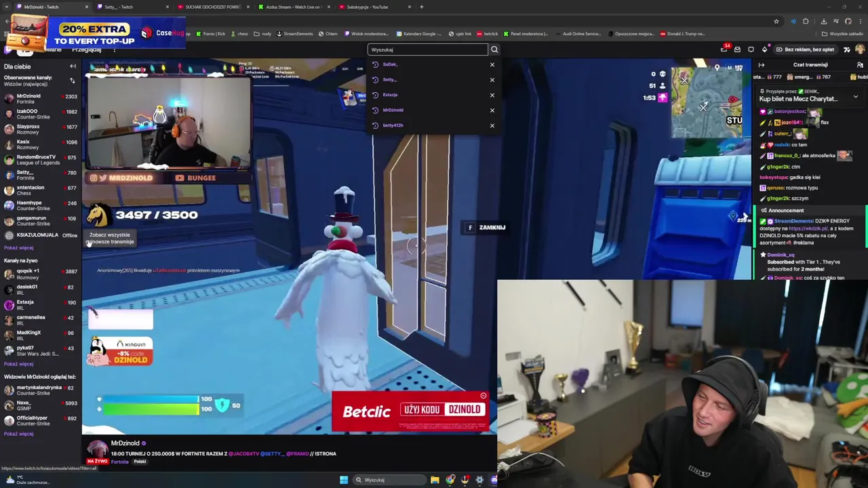
Task: Open offline KSIAZULOMUALA channel in sidebar
Action: (x=41, y=235)
